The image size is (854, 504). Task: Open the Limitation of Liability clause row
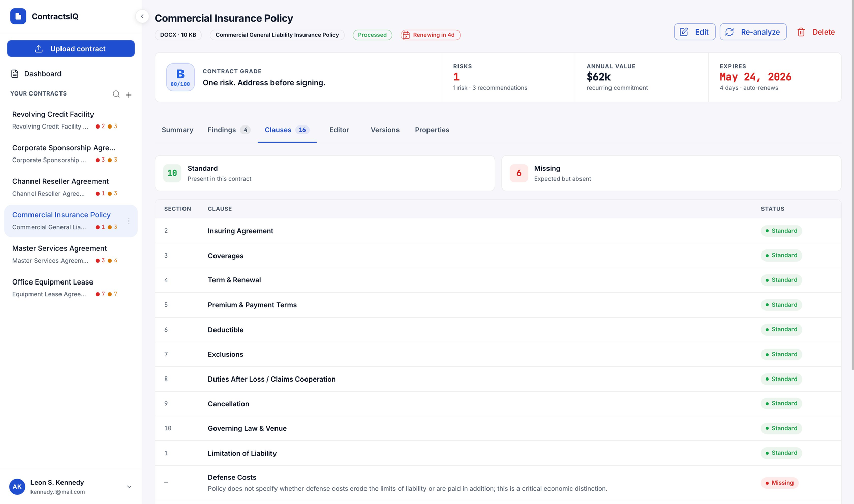click(x=498, y=453)
